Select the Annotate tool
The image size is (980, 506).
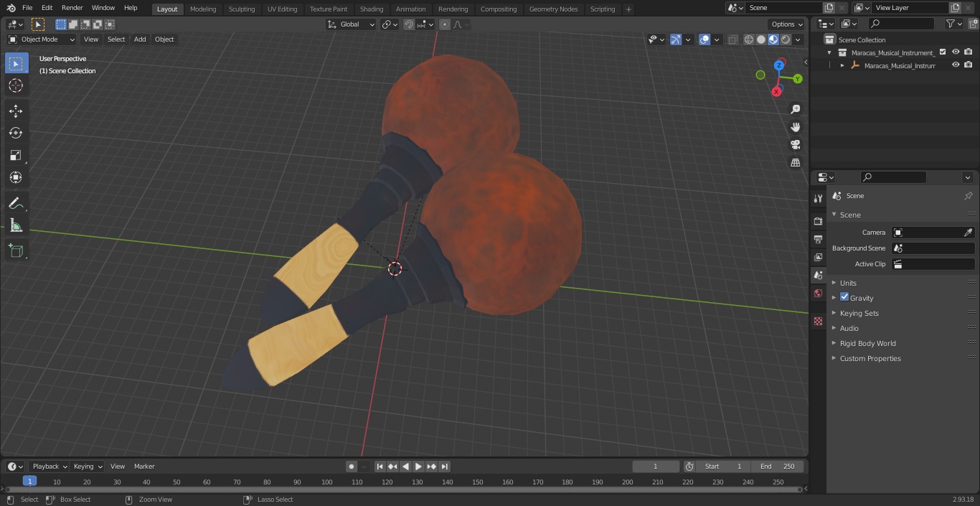(16, 203)
